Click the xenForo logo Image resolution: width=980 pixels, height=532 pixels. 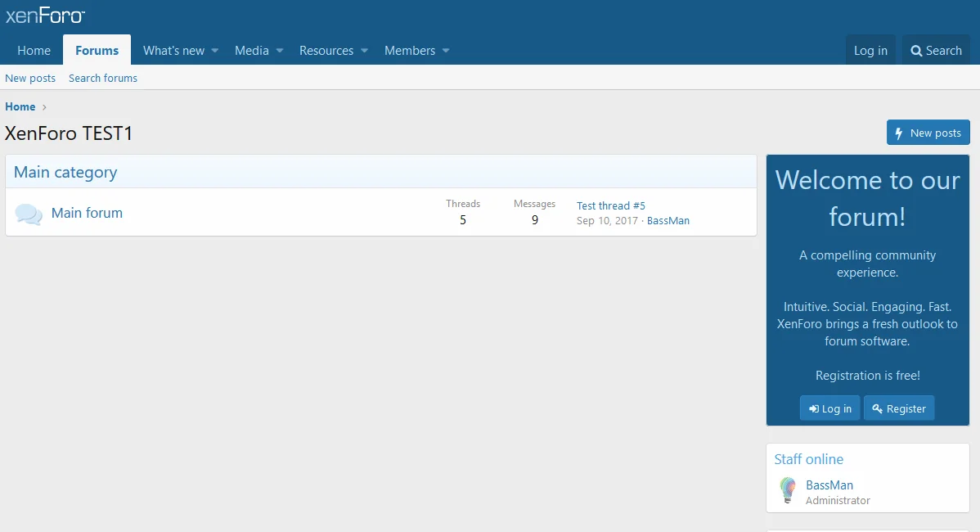pyautogui.click(x=45, y=16)
